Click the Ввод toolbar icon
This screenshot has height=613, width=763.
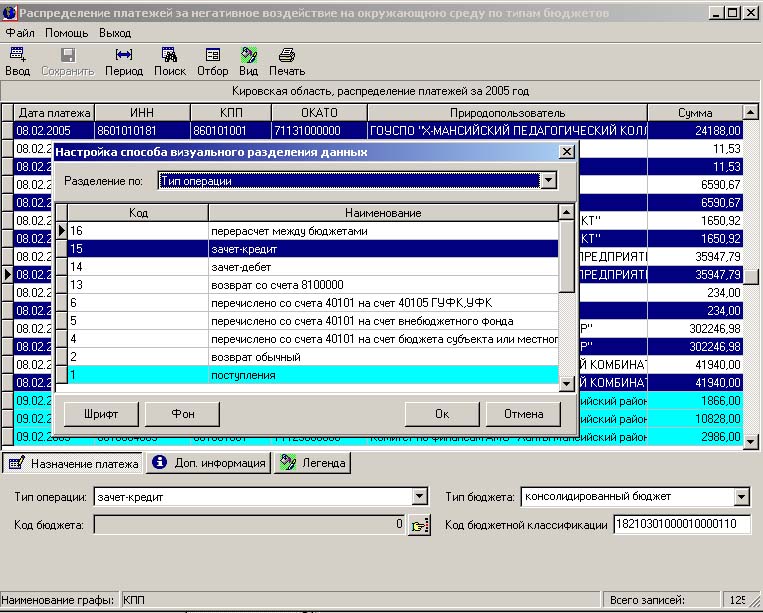click(x=17, y=61)
